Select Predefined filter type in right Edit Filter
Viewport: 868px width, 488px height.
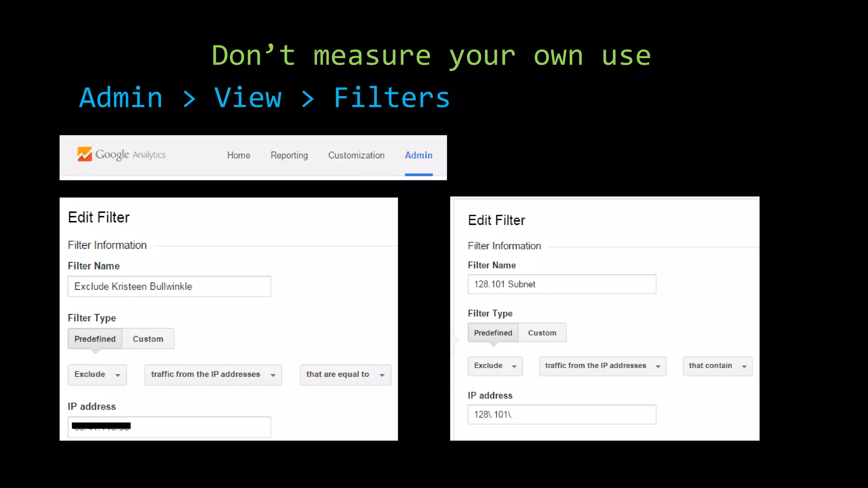coord(493,333)
